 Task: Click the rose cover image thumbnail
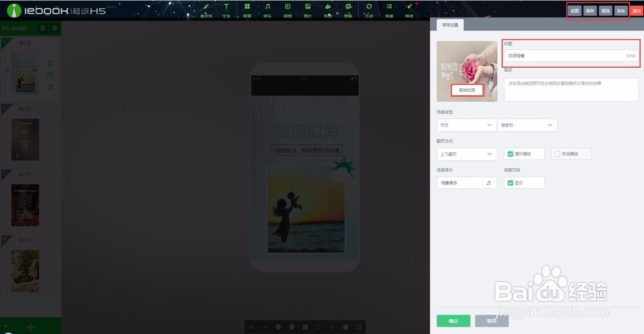[x=467, y=71]
